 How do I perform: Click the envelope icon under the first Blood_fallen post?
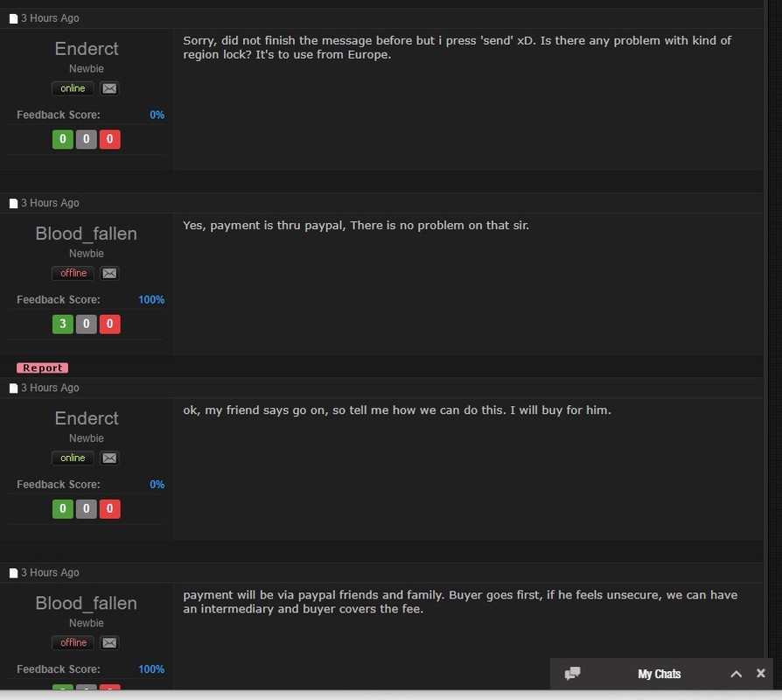[x=109, y=273]
